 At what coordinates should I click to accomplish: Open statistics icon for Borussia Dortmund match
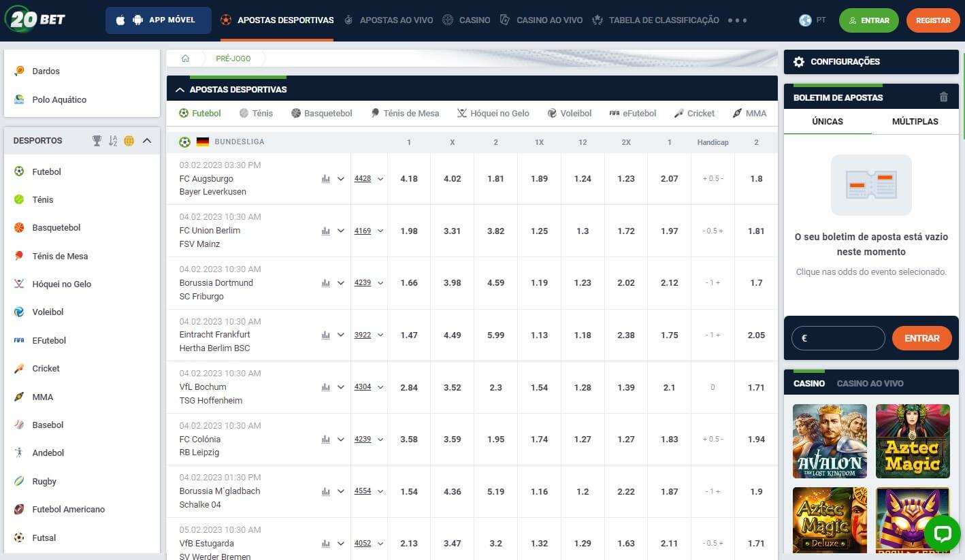tap(325, 283)
